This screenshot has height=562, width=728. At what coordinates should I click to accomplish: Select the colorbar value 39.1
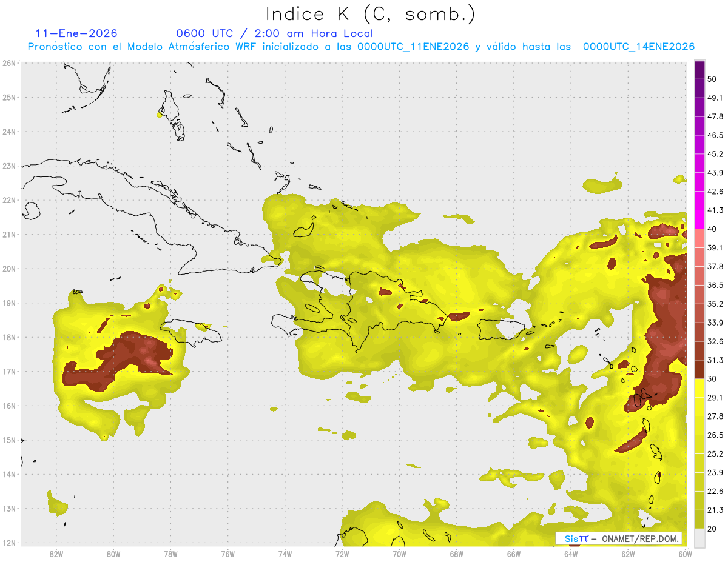[x=715, y=248]
